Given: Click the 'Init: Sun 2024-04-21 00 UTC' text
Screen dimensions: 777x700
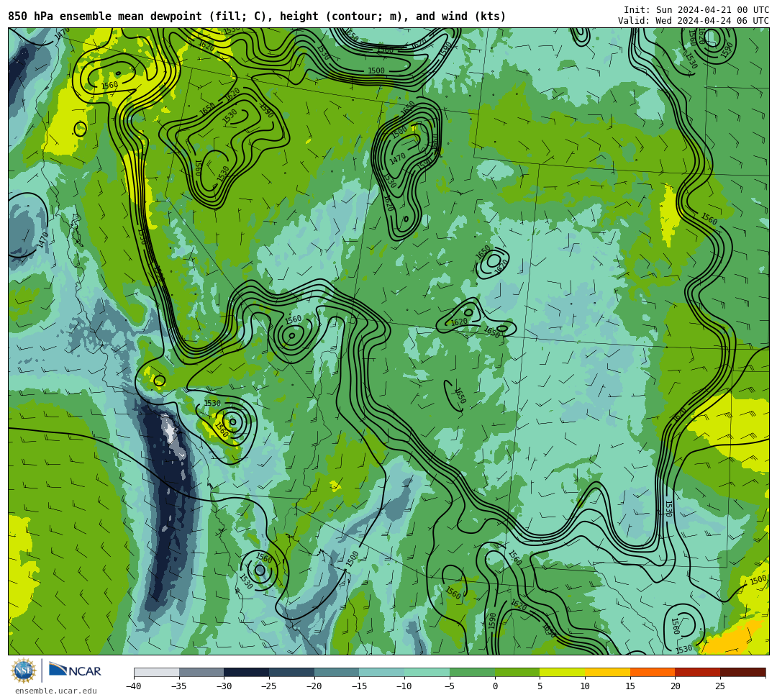Looking at the screenshot, I should [x=696, y=10].
